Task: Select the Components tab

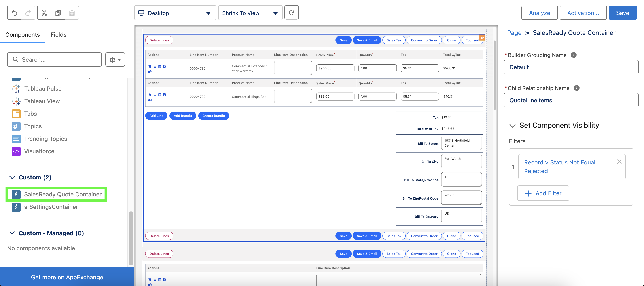Action: click(x=23, y=34)
